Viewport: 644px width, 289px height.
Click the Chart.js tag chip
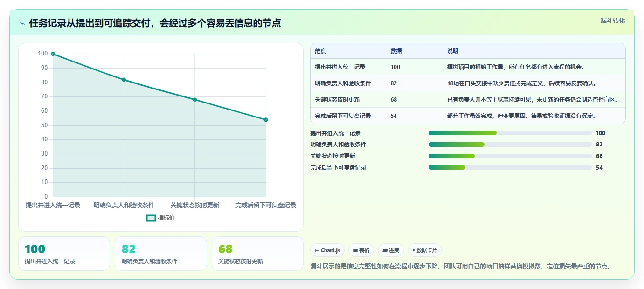[x=326, y=250]
